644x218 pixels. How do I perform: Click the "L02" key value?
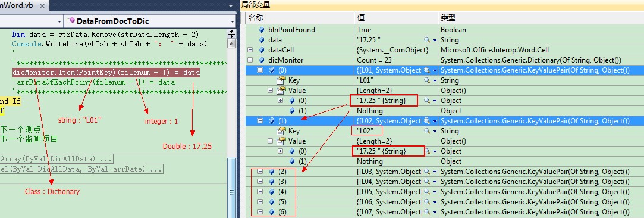(x=365, y=131)
